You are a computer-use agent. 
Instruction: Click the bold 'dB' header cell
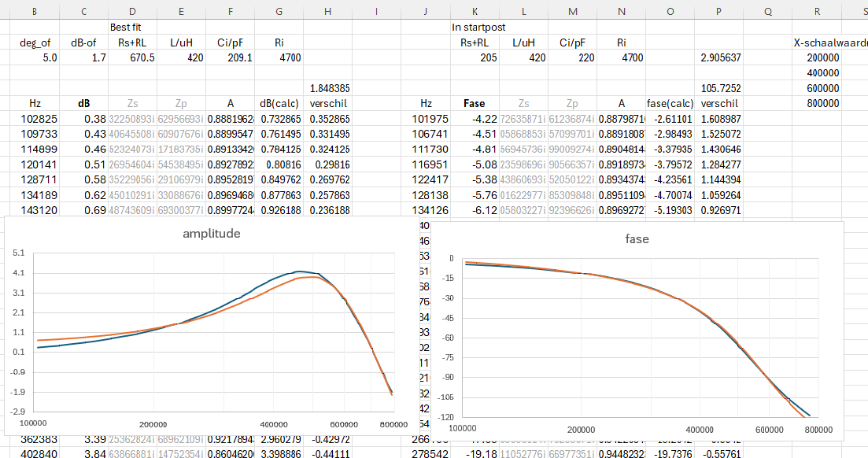[x=83, y=104]
